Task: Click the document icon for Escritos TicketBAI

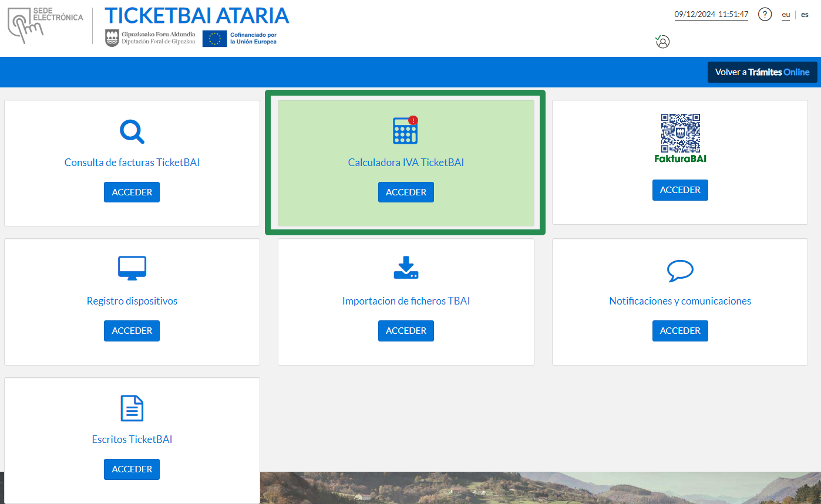Action: click(132, 408)
